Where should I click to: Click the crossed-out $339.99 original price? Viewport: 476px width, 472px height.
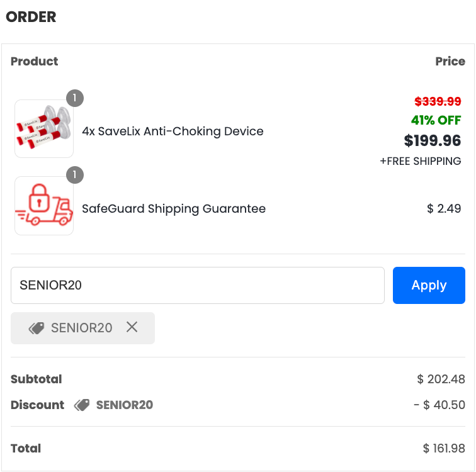(438, 101)
